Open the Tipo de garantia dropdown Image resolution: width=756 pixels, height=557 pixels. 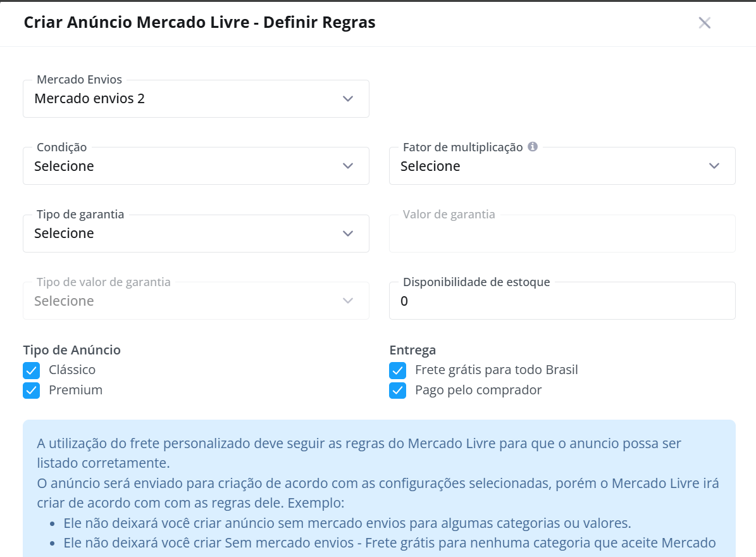(195, 234)
